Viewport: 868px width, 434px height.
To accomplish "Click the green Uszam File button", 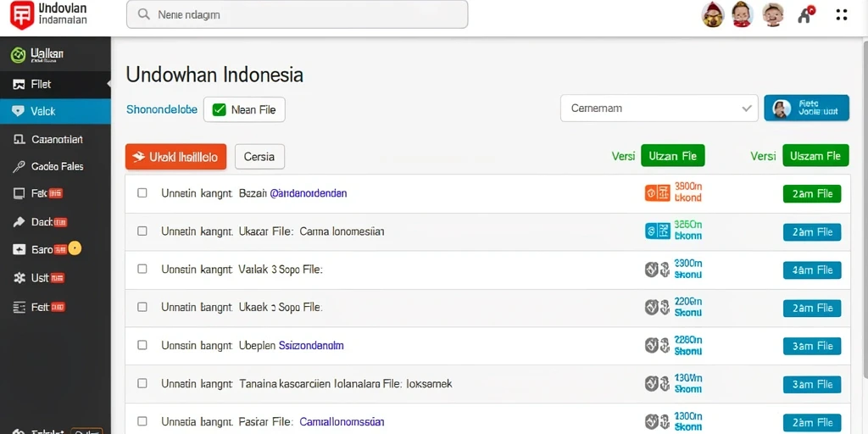I will 815,156.
